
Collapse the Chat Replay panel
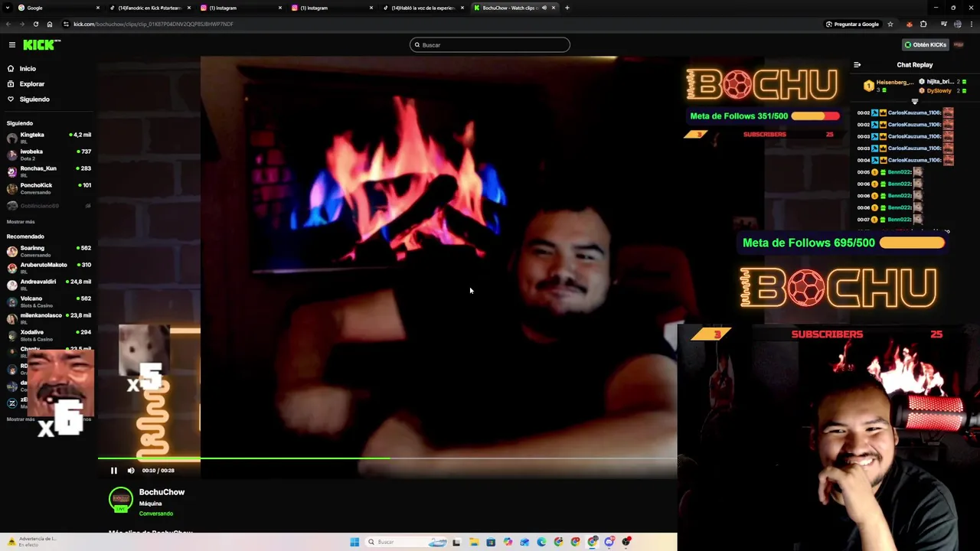pos(857,65)
